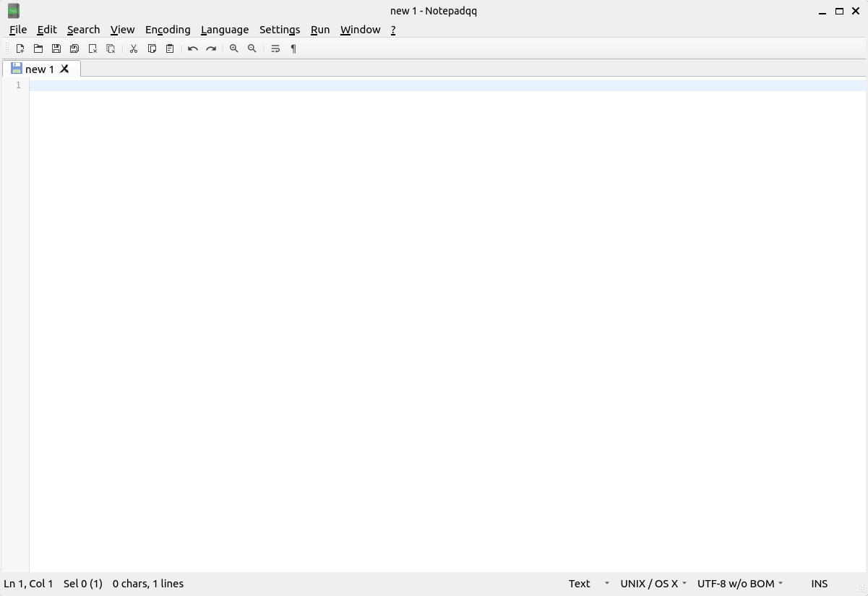Viewport: 868px width, 596px height.
Task: Open the Text language dropdown in status bar
Action: (x=588, y=584)
